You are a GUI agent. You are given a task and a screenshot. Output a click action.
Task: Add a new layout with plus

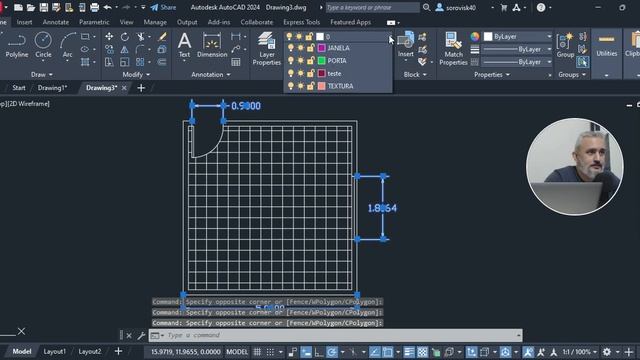[118, 351]
